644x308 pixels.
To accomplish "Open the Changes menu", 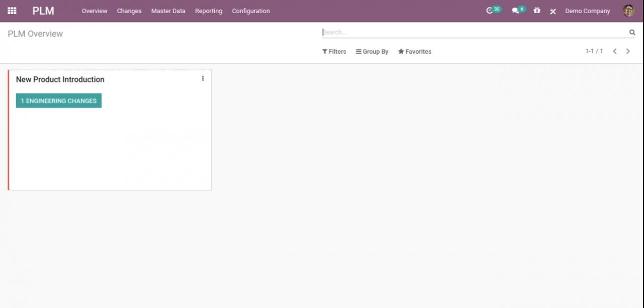I will point(129,11).
